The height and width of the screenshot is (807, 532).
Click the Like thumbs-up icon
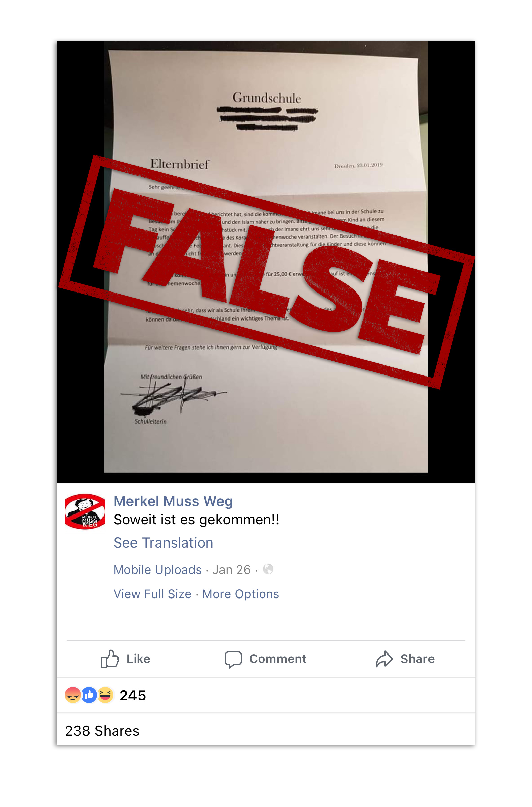click(110, 659)
